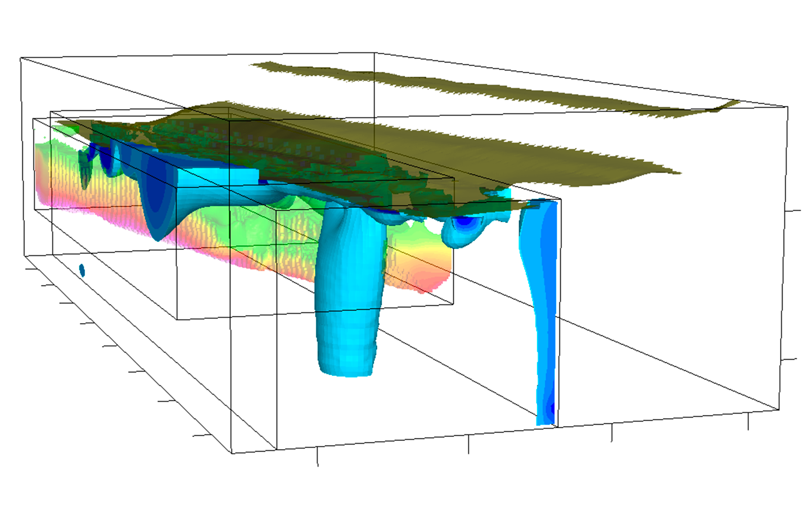Click the detached olive strip at top
Image resolution: width=812 pixels, height=508 pixels.
pyautogui.click(x=495, y=89)
